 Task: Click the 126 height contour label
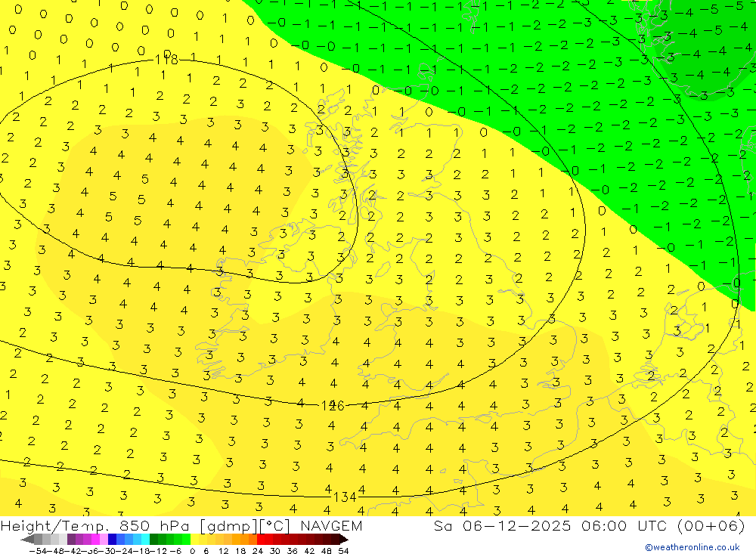coord(333,406)
